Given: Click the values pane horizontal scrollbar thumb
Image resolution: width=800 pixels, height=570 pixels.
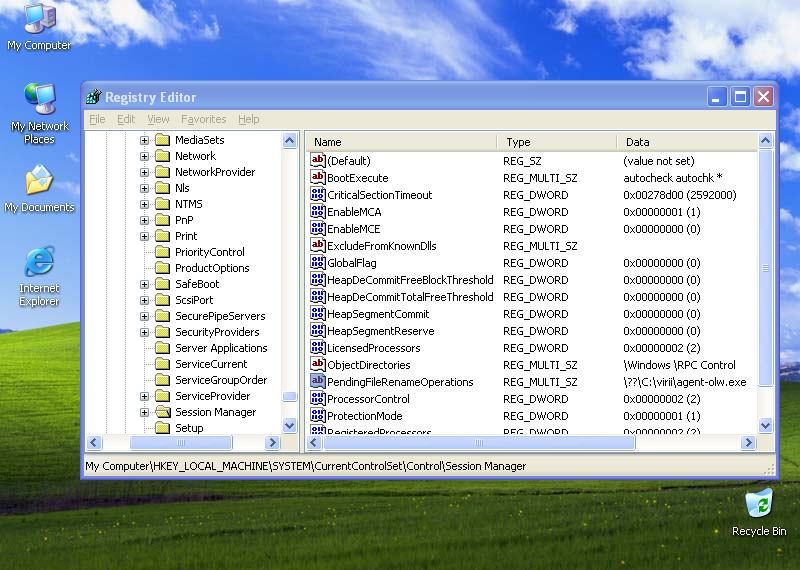Looking at the screenshot, I should coord(479,442).
